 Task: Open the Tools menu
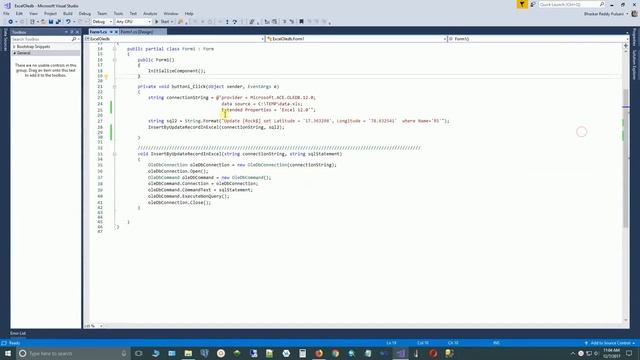118,13
